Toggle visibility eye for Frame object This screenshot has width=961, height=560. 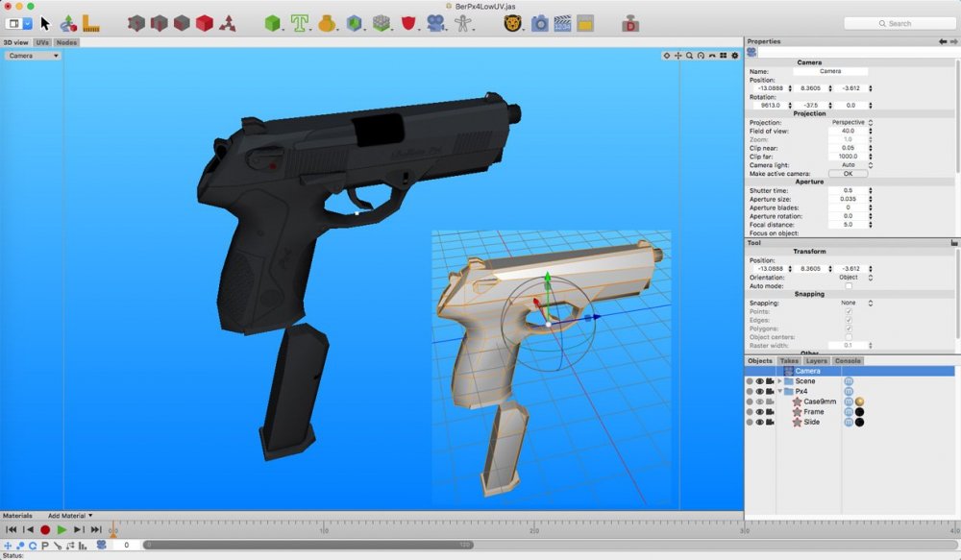click(x=759, y=412)
